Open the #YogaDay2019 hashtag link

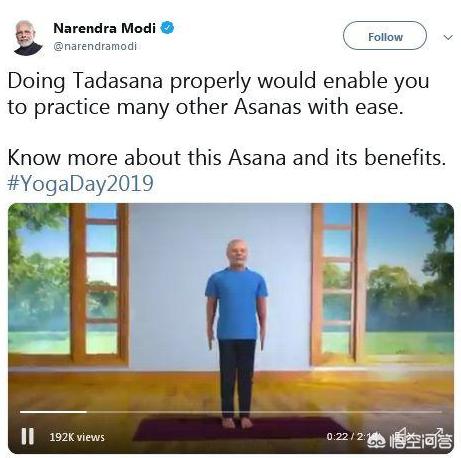(80, 184)
